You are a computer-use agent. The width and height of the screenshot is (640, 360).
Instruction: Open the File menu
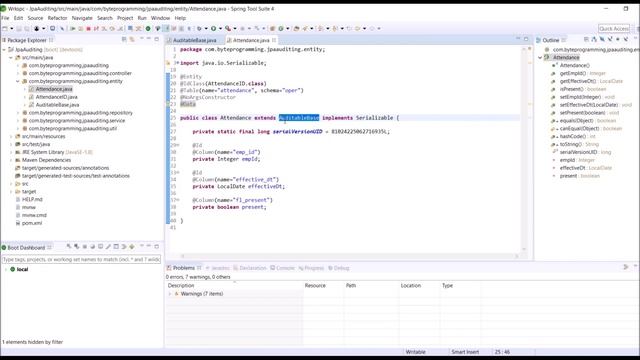(x=5, y=18)
